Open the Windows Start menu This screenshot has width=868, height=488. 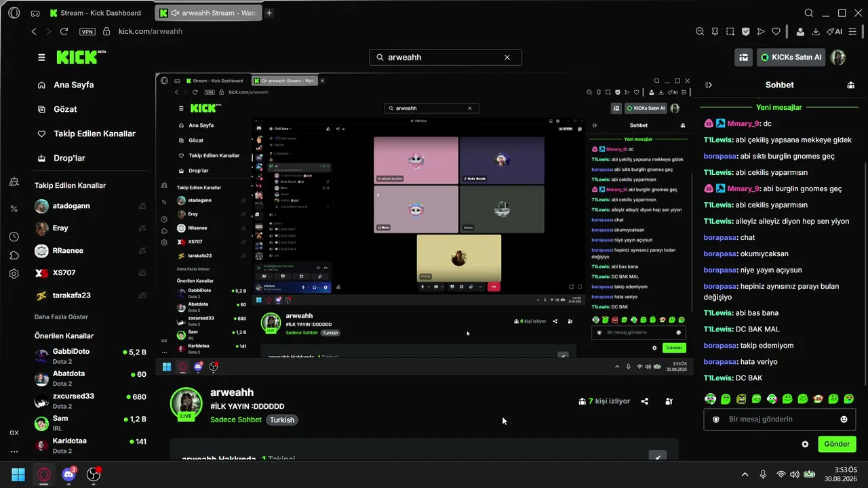(x=18, y=474)
